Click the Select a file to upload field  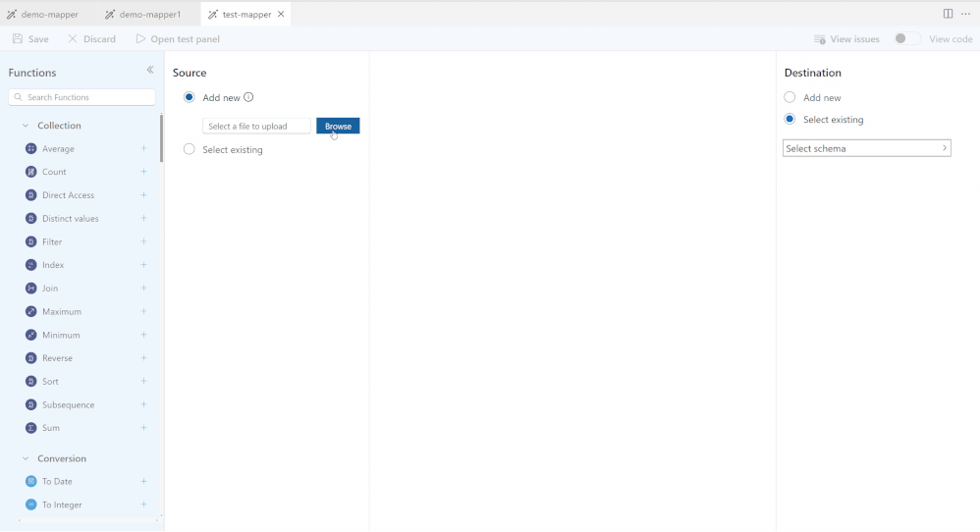[x=256, y=126]
